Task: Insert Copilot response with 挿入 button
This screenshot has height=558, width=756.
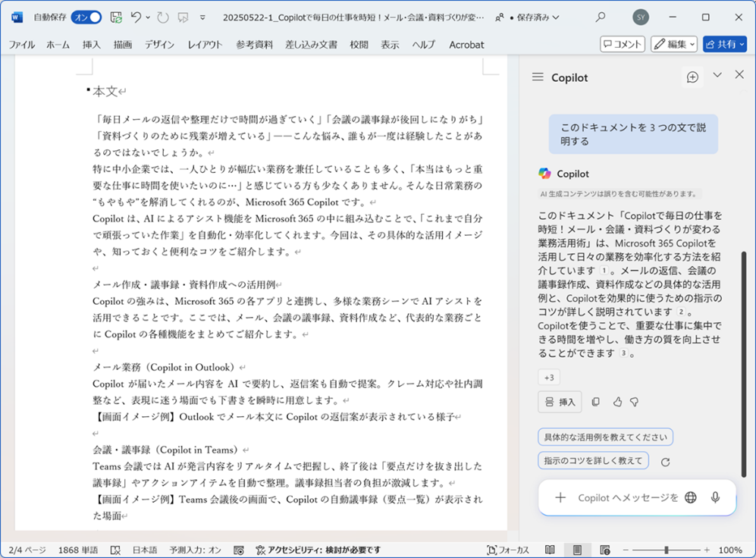Action: [560, 402]
